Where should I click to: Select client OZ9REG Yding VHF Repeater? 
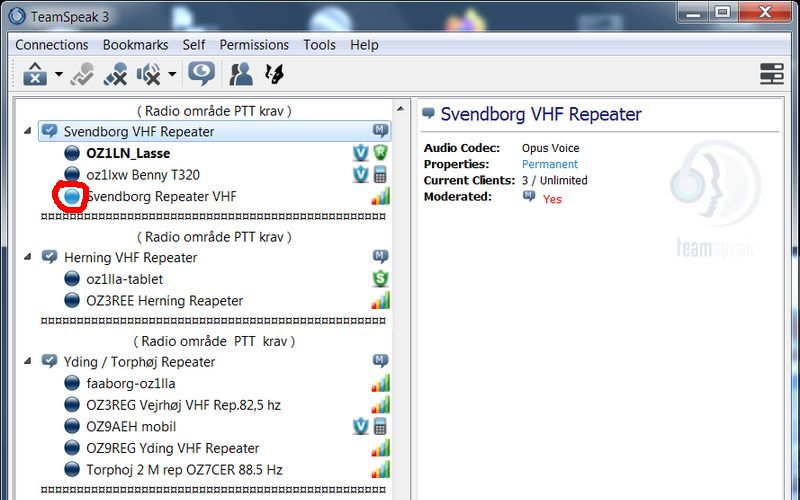172,448
